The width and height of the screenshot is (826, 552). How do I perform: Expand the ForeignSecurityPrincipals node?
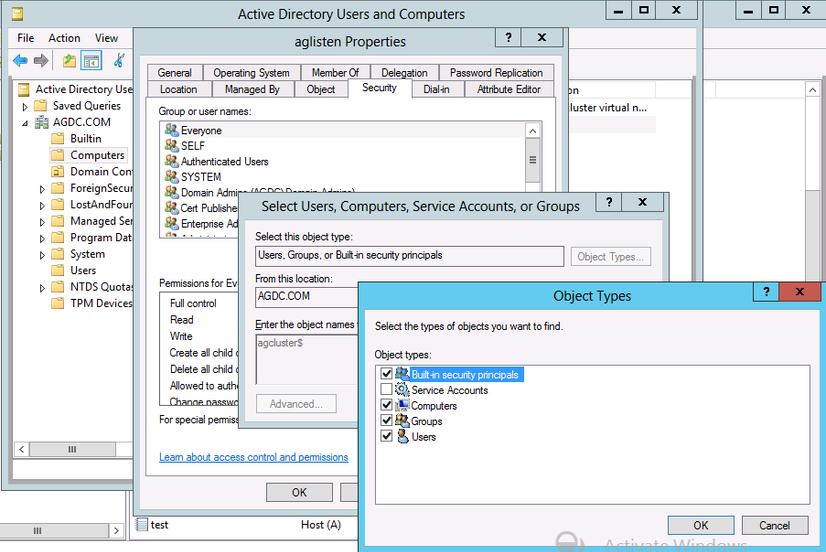[42, 189]
